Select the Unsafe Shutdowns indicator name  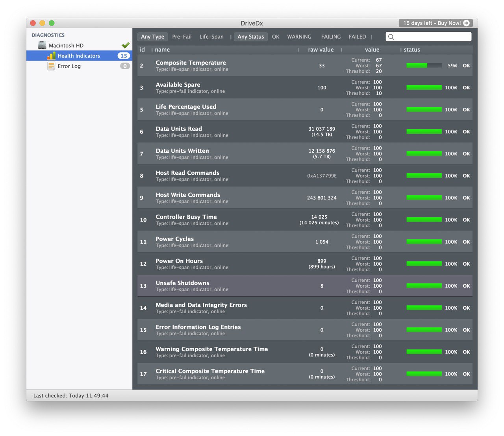tap(182, 283)
